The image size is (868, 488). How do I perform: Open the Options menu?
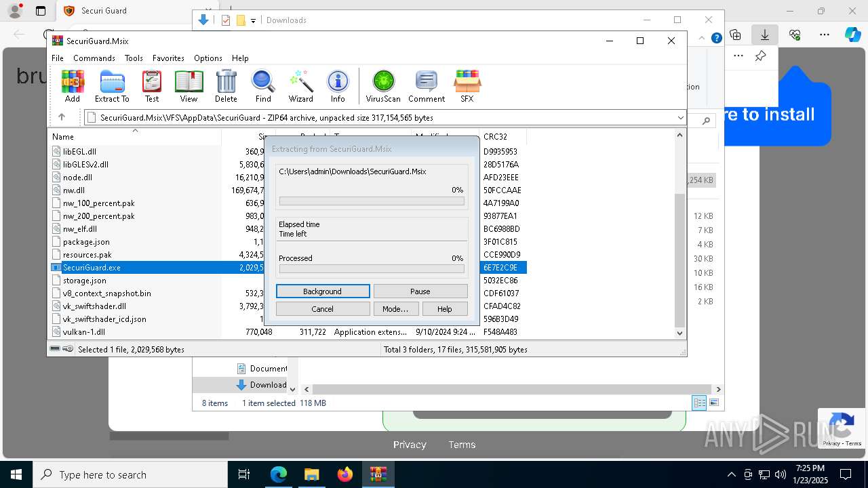208,58
